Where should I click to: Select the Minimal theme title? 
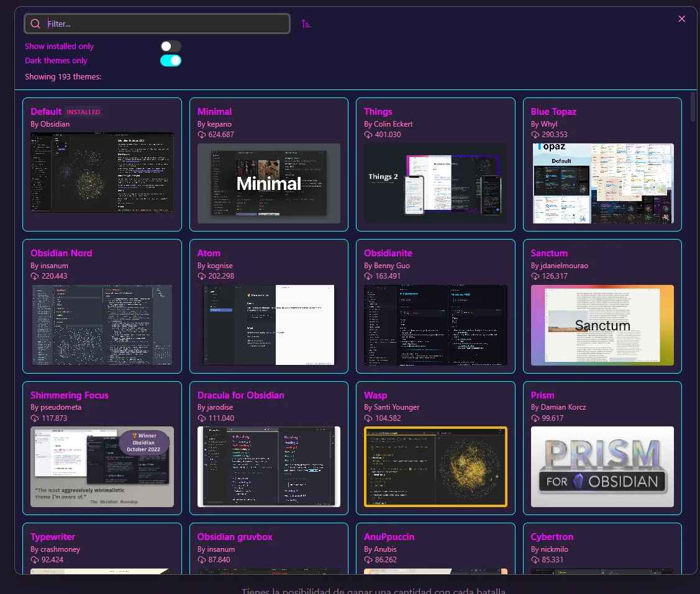pos(214,112)
